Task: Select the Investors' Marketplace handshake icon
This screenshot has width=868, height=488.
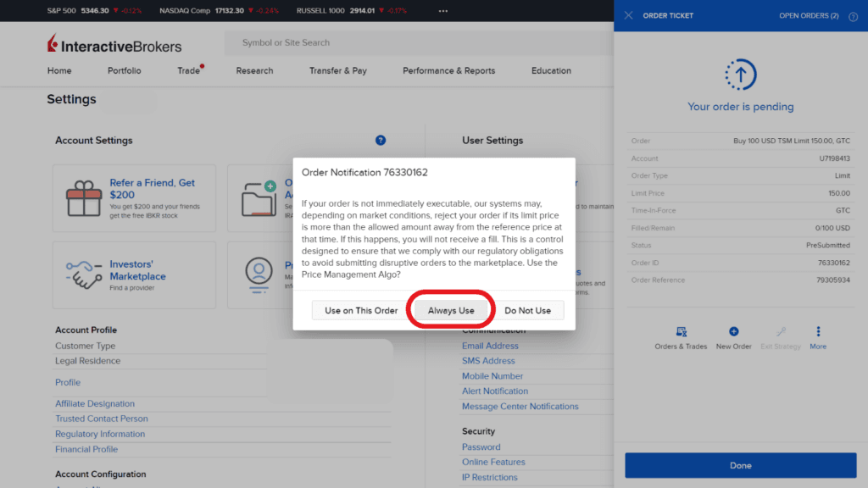Action: pyautogui.click(x=82, y=274)
